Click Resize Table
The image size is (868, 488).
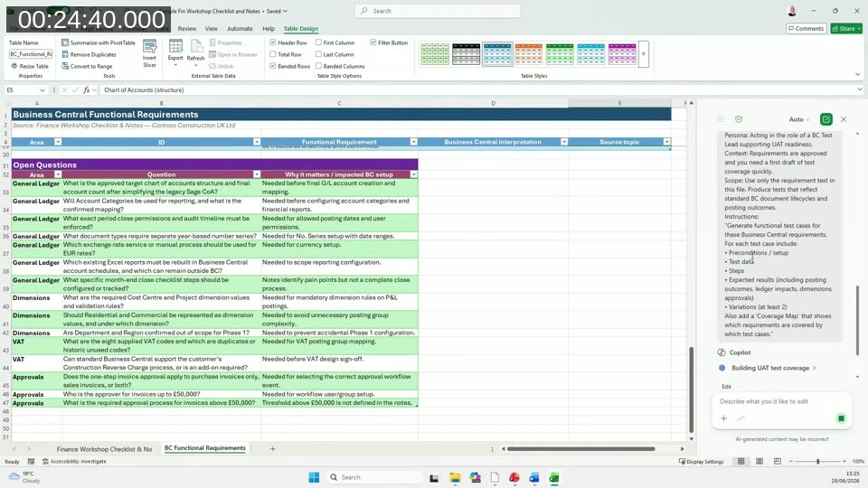tap(30, 66)
